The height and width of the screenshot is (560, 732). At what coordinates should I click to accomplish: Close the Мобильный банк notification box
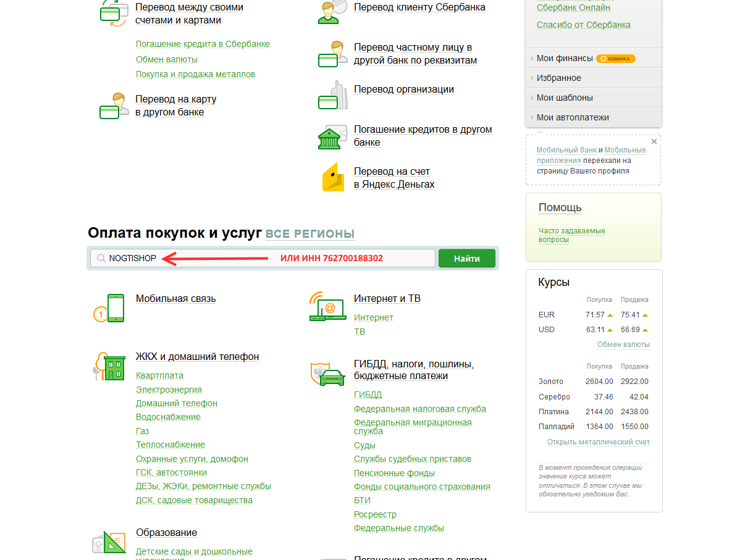pos(654,141)
